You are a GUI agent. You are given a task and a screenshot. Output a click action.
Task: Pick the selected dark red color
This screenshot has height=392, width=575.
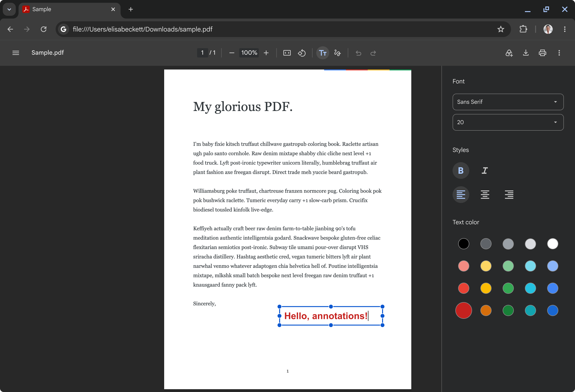click(x=463, y=310)
